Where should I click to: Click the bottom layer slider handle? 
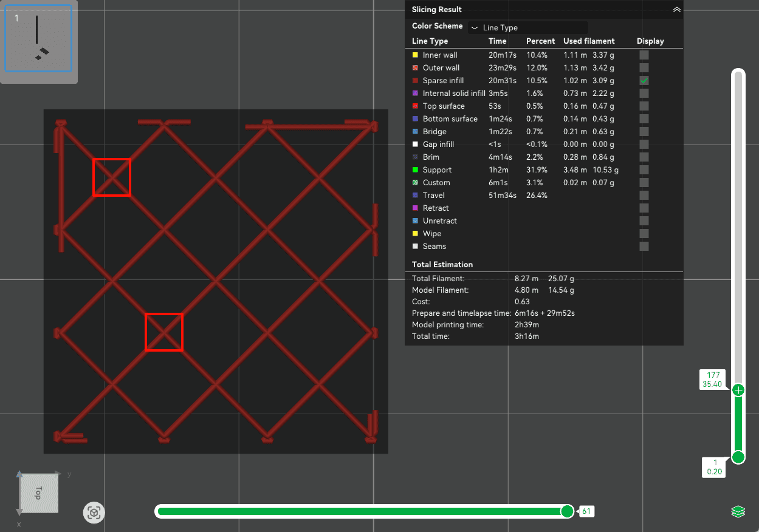[x=738, y=457]
